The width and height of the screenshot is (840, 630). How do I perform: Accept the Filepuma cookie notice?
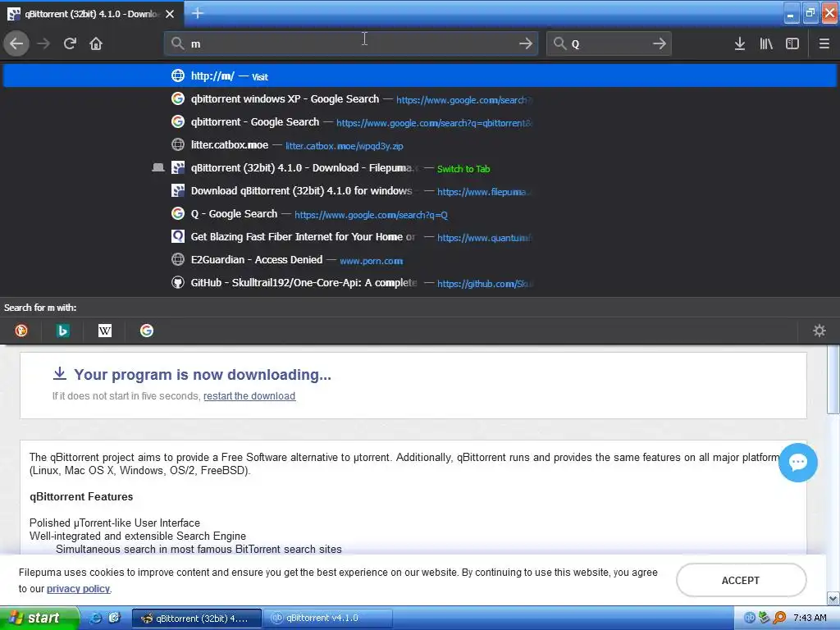coord(741,580)
